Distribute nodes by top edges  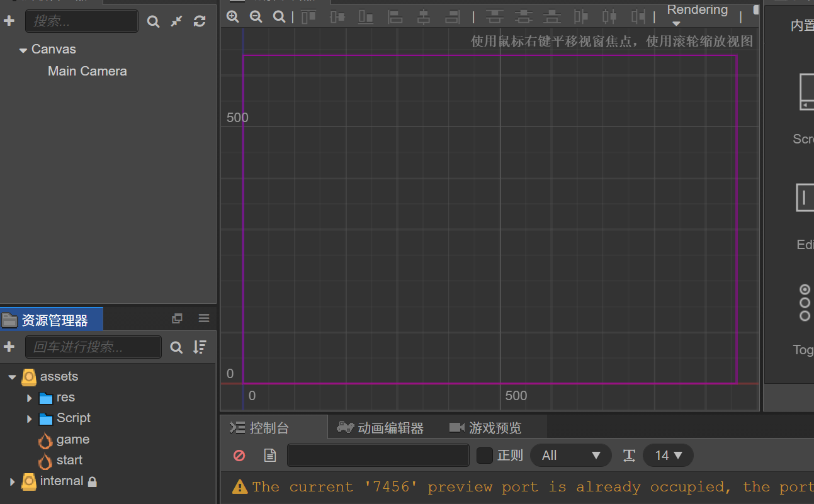[494, 17]
